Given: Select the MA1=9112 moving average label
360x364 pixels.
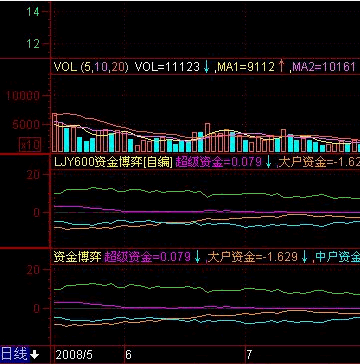Looking at the screenshot, I should click(x=246, y=67).
